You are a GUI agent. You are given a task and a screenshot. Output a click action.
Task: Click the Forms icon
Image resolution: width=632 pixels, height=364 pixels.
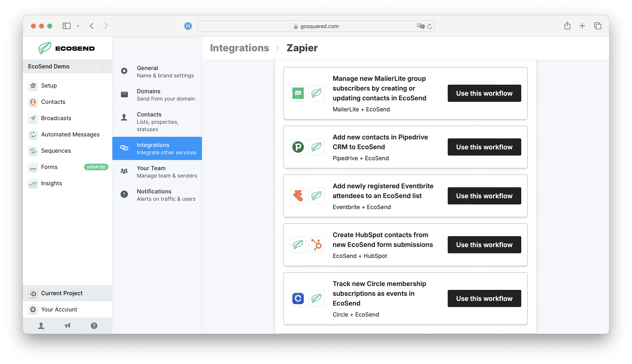click(x=33, y=167)
